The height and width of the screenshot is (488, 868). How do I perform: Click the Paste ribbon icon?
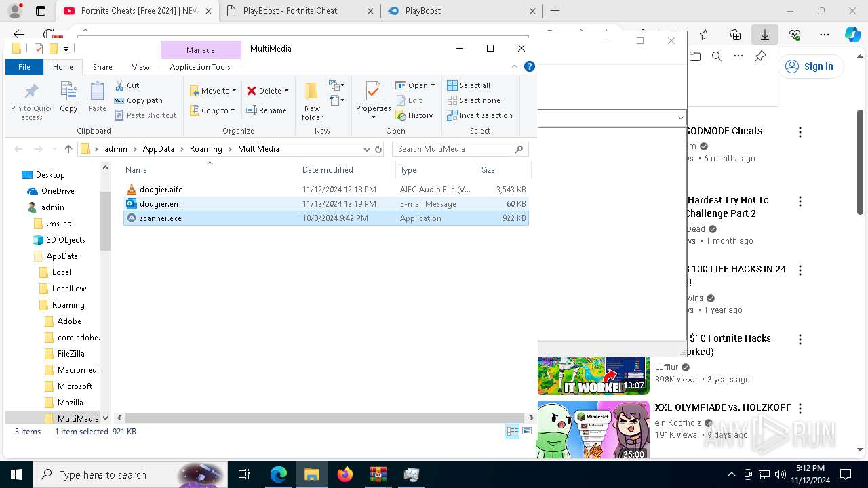click(x=97, y=97)
